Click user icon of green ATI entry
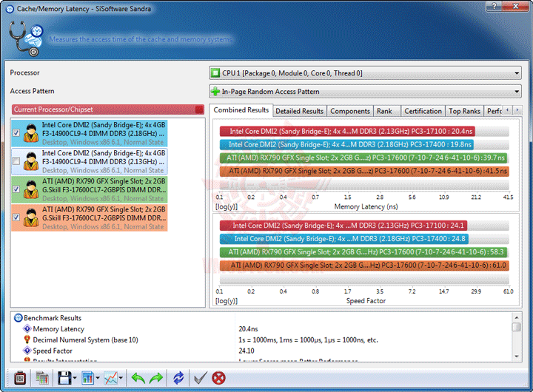Image resolution: width=533 pixels, height=392 pixels. [x=31, y=189]
